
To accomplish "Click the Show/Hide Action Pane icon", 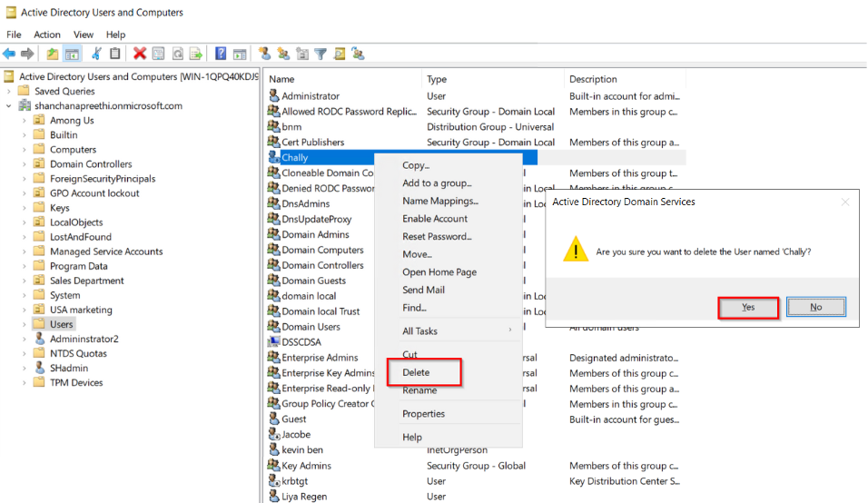I will [x=239, y=54].
